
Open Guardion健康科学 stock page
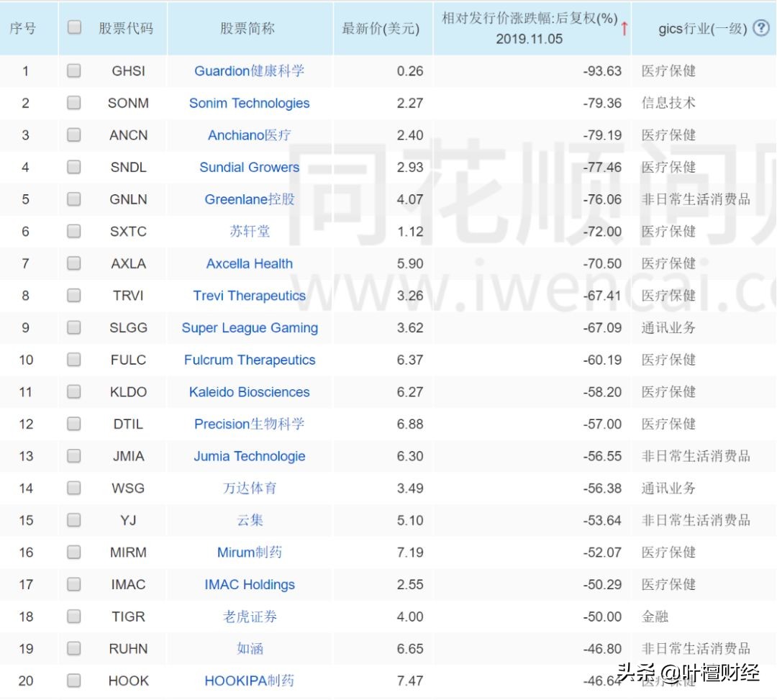249,71
